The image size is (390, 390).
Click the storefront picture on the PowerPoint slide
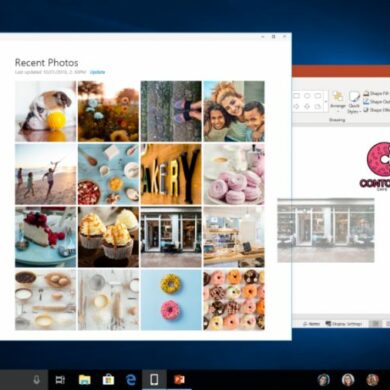pyautogui.click(x=326, y=230)
